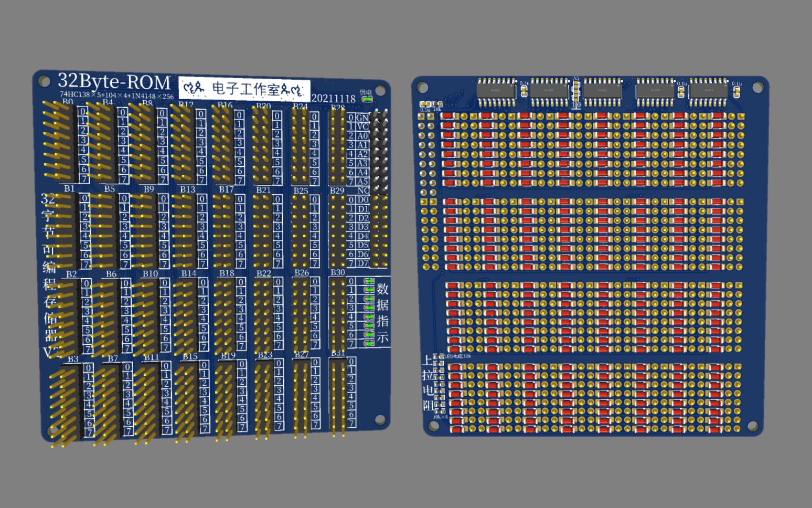Pick the B6 byte label
Image resolution: width=812 pixels, height=508 pixels.
click(x=111, y=274)
